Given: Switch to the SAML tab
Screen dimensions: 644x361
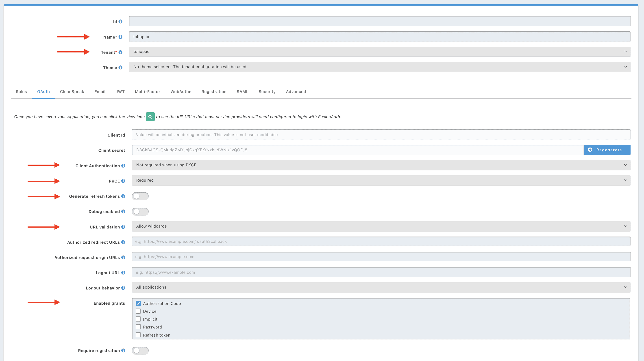Looking at the screenshot, I should 242,91.
